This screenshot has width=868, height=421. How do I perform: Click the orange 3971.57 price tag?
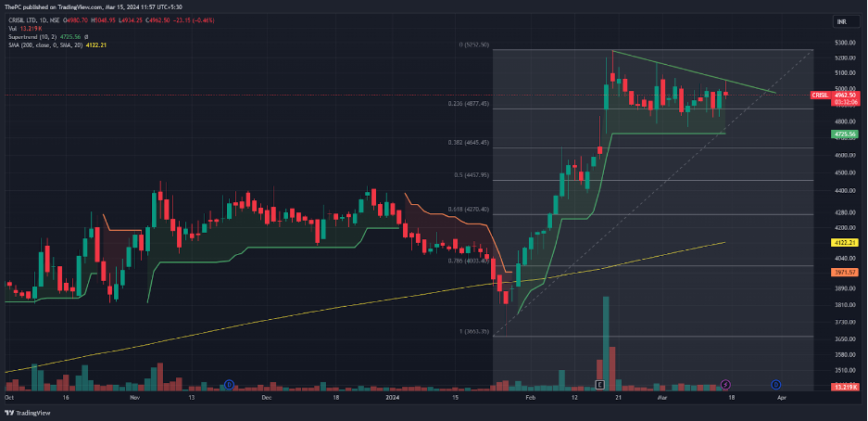842,273
